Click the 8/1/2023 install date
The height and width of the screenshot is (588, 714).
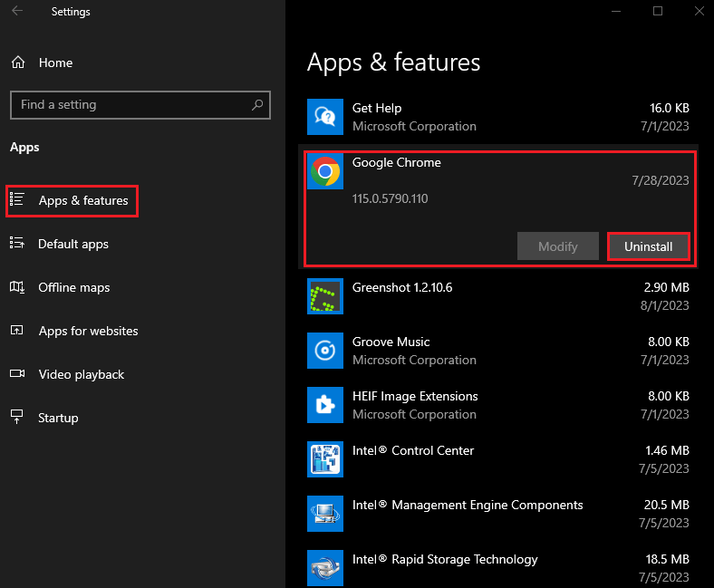click(665, 305)
